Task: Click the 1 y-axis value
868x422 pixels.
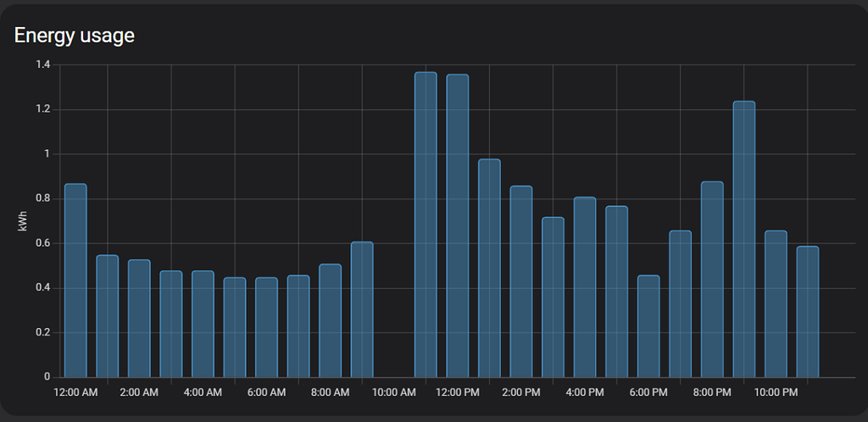Action: (x=47, y=154)
